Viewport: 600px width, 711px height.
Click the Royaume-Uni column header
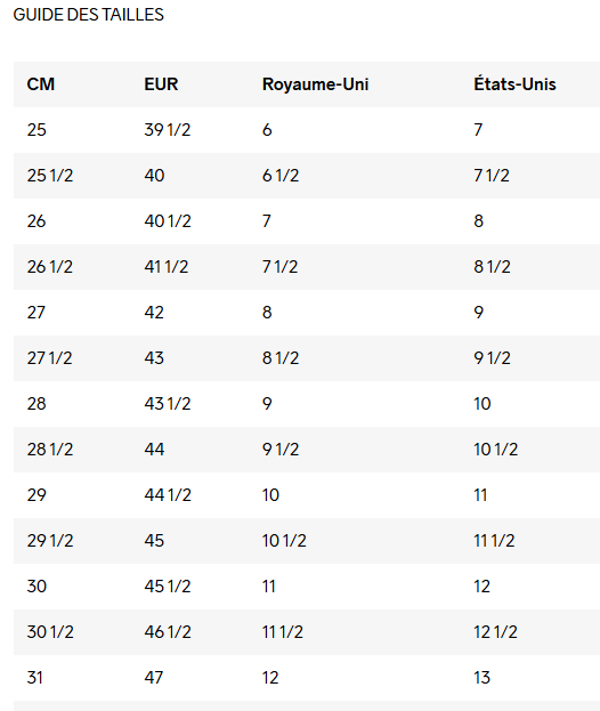tap(315, 84)
